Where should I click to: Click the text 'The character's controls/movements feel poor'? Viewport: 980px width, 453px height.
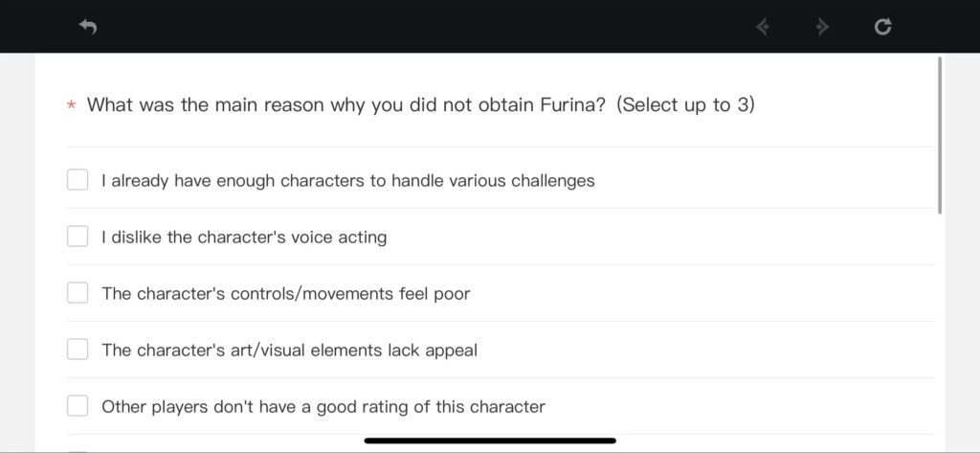285,293
